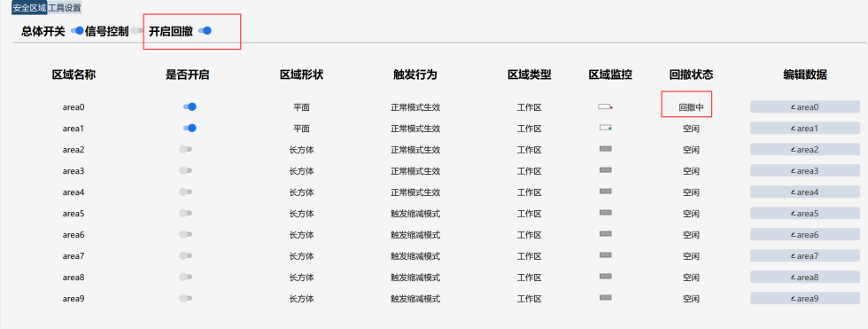
Task: Click the area9 gray monitor icon
Action: tap(606, 298)
